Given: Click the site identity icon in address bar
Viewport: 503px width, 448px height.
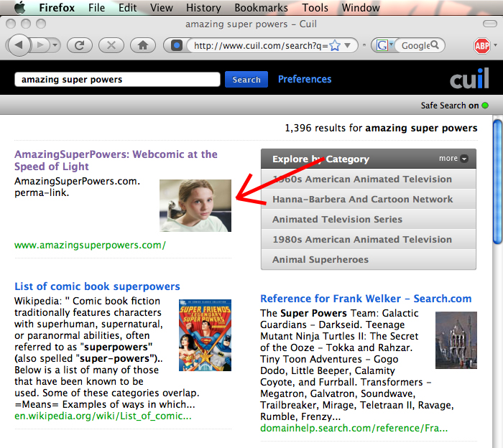Looking at the screenshot, I should 176,45.
